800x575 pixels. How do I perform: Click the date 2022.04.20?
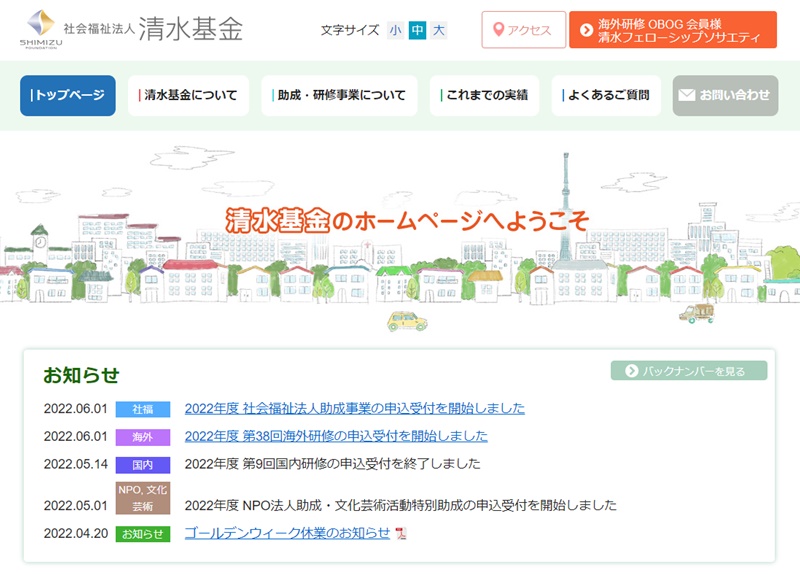[76, 534]
